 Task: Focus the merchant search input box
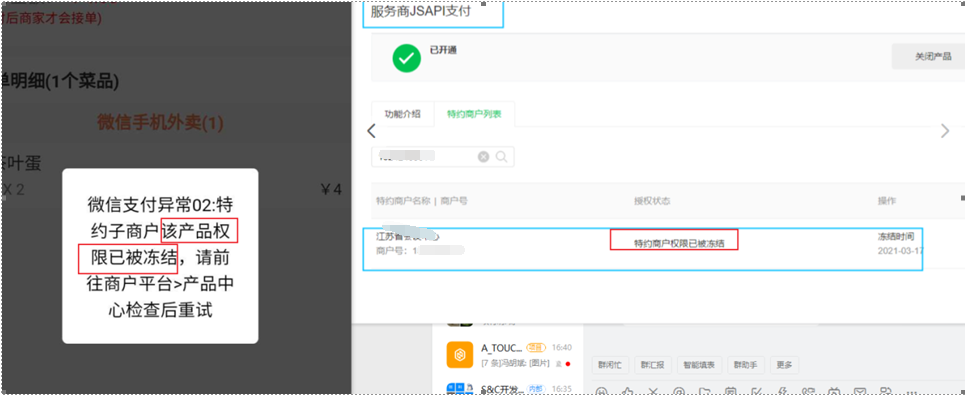coord(442,157)
